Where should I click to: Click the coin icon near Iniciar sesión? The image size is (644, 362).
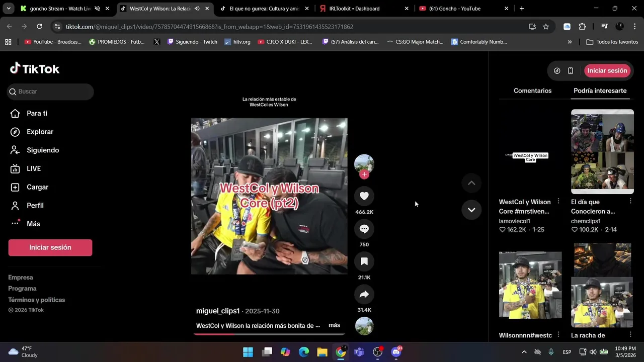(x=557, y=71)
